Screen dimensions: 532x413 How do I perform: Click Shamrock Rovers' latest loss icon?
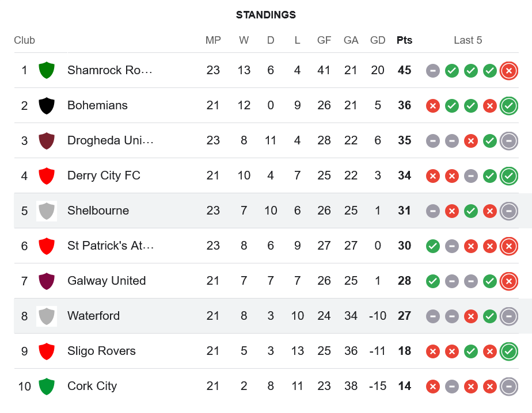point(508,70)
